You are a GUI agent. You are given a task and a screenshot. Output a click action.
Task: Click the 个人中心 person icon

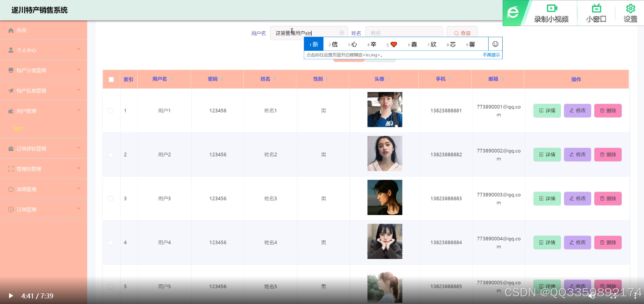11,50
